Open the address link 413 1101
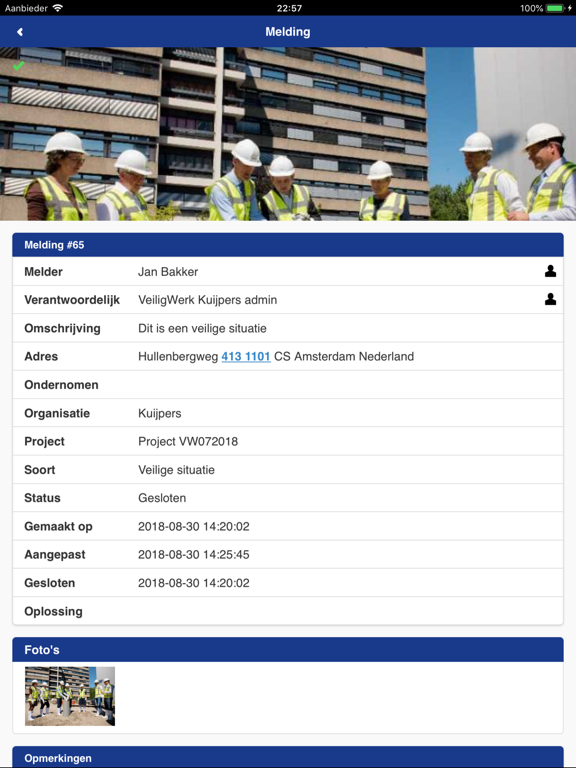Image resolution: width=576 pixels, height=768 pixels. tap(246, 357)
